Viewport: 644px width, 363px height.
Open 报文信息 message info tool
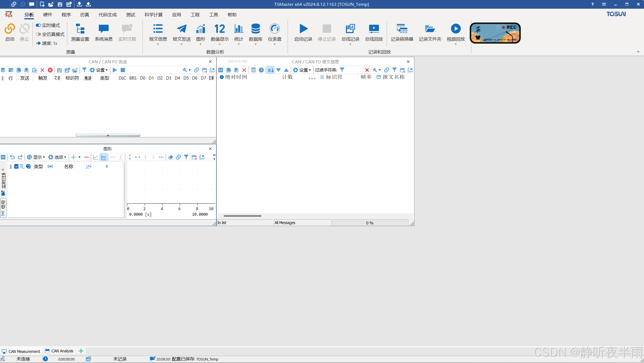coord(158,29)
